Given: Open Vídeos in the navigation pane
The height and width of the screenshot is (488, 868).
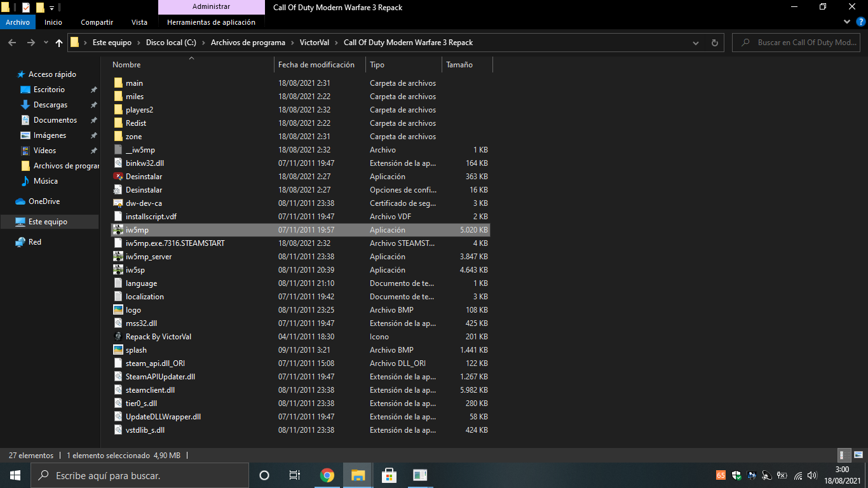Looking at the screenshot, I should (45, 151).
